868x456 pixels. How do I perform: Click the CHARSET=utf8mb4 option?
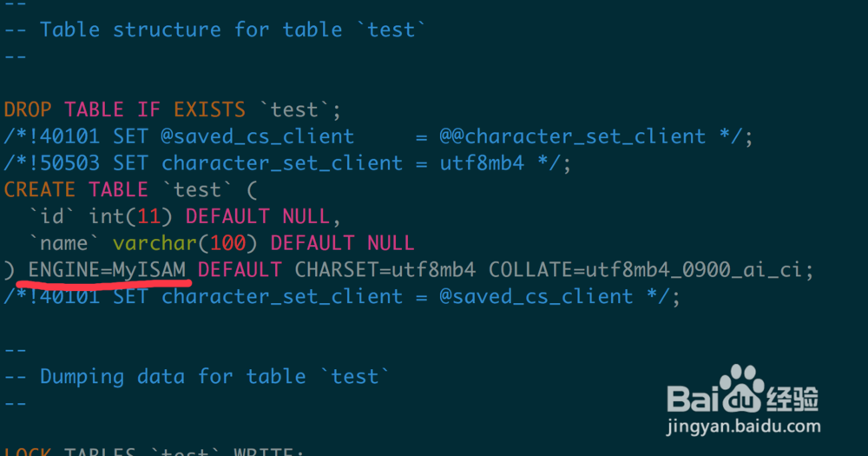click(x=385, y=270)
